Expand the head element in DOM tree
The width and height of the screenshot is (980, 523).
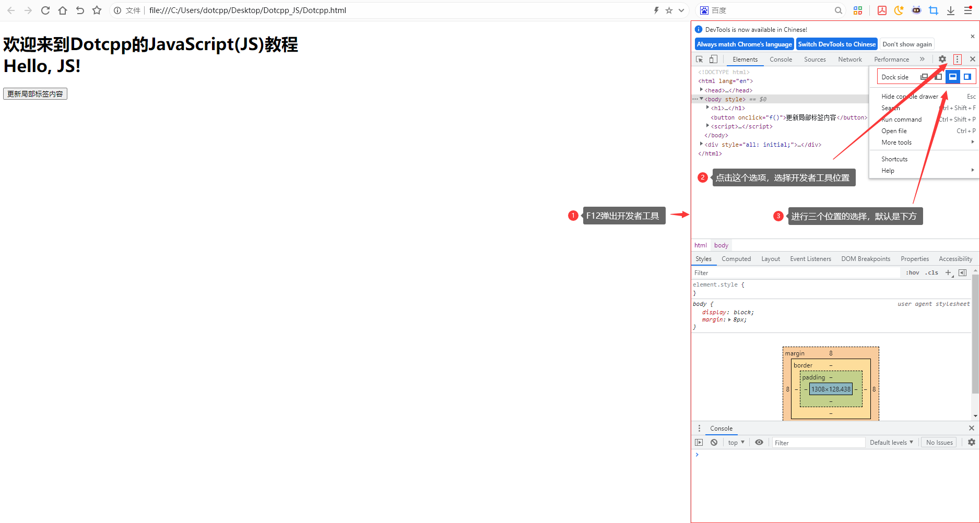[702, 90]
